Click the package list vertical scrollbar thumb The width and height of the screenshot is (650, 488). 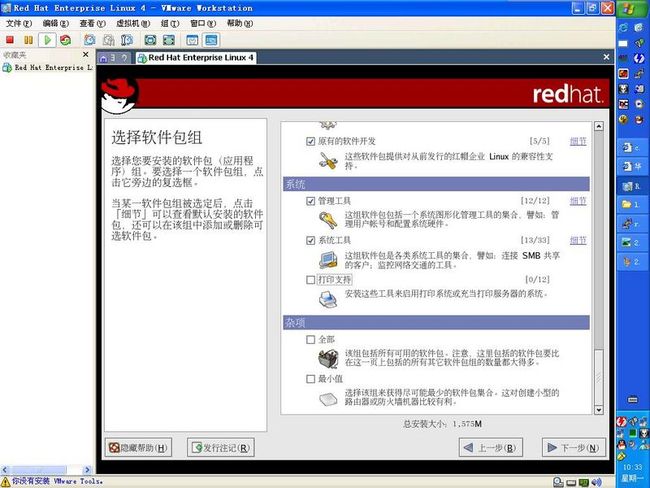point(599,377)
